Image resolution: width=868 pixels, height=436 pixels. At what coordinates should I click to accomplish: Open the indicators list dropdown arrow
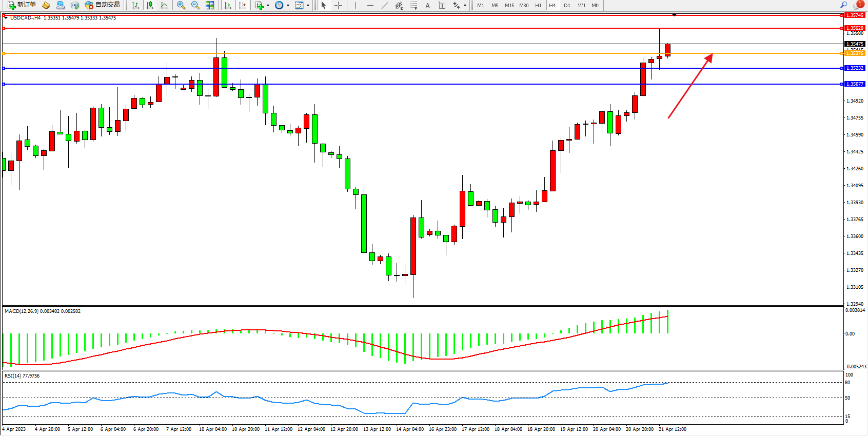pyautogui.click(x=268, y=5)
